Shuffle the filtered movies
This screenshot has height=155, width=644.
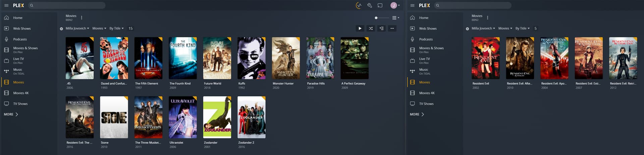(x=371, y=29)
